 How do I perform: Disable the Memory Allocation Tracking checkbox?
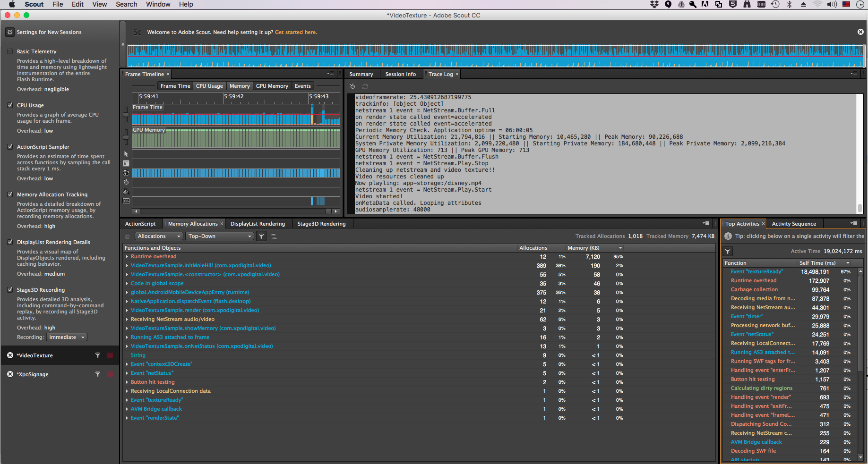click(x=10, y=194)
